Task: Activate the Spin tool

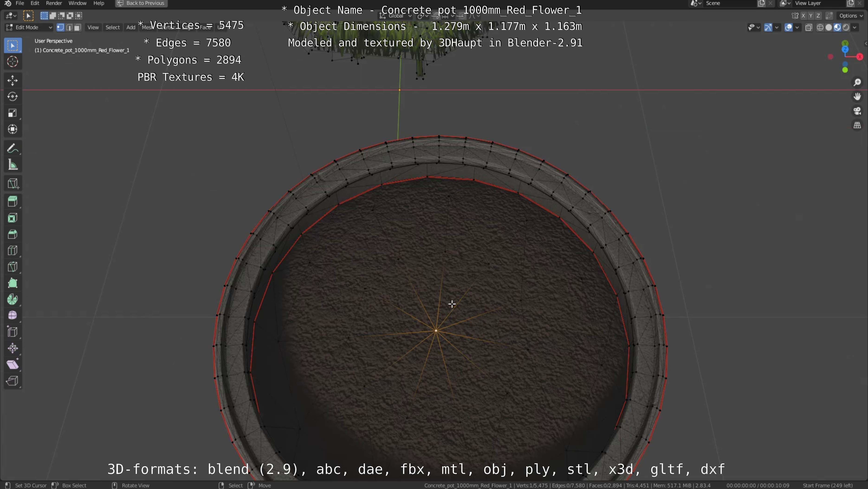Action: (x=13, y=299)
